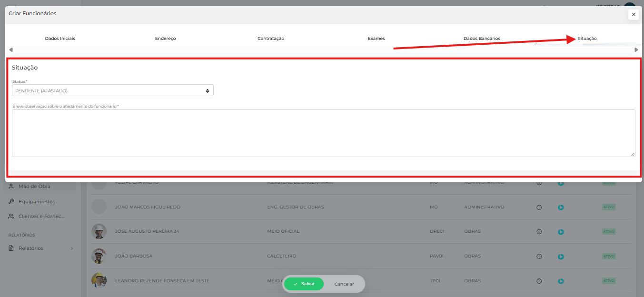This screenshot has width=644, height=297.
Task: Click the Equipamentos wrench icon in sidebar
Action: point(11,201)
